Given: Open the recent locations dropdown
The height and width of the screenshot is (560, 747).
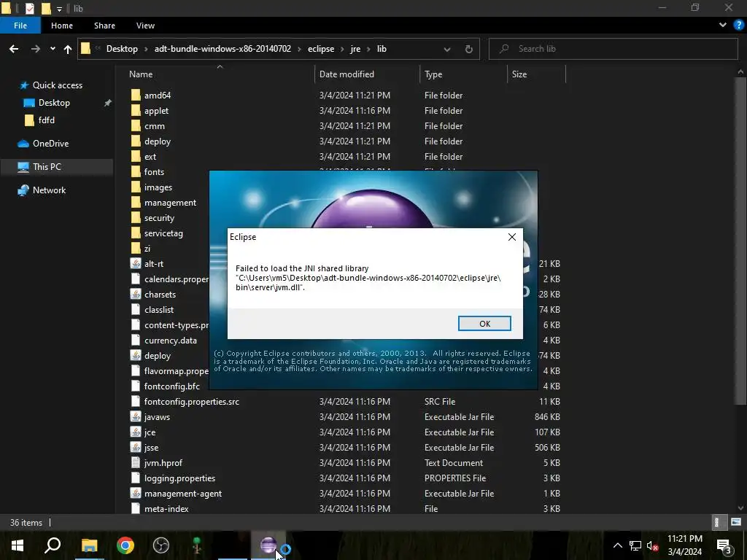Looking at the screenshot, I should coord(53,49).
